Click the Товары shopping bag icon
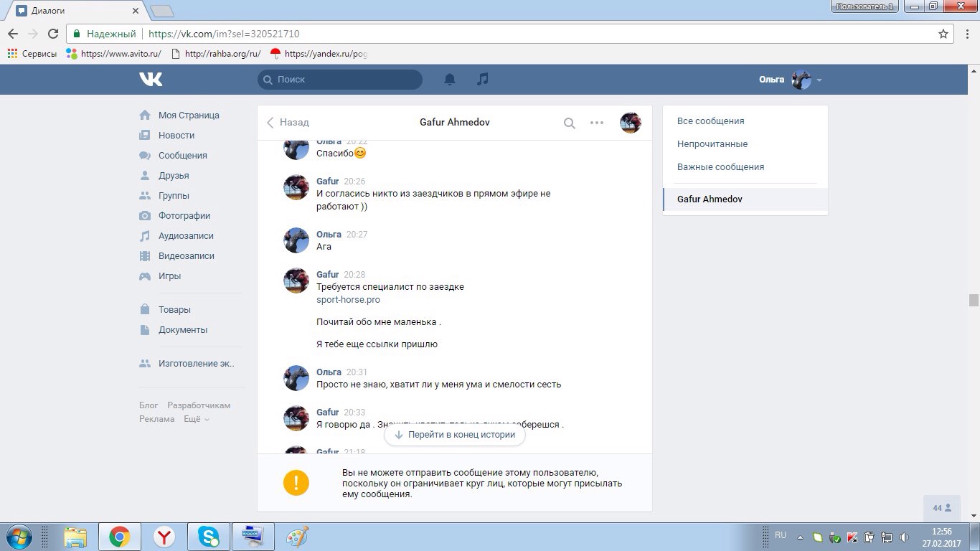Image resolution: width=980 pixels, height=551 pixels. [145, 310]
